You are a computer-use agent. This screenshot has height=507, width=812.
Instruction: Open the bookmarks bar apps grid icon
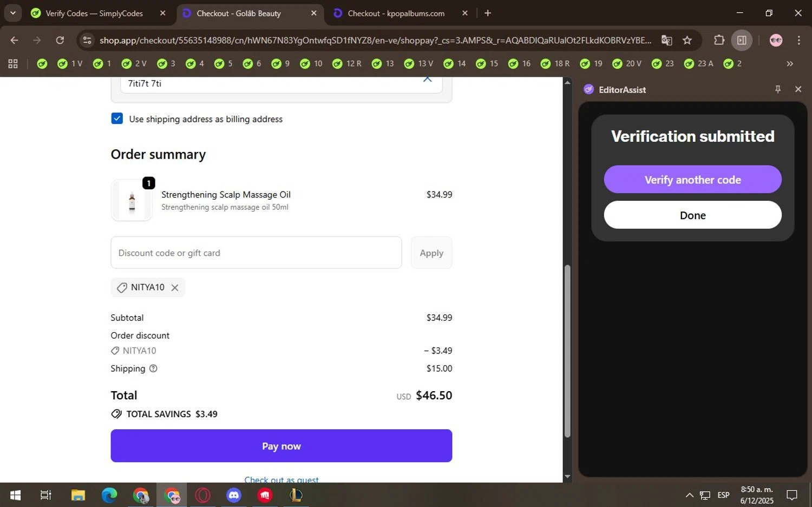[13, 64]
